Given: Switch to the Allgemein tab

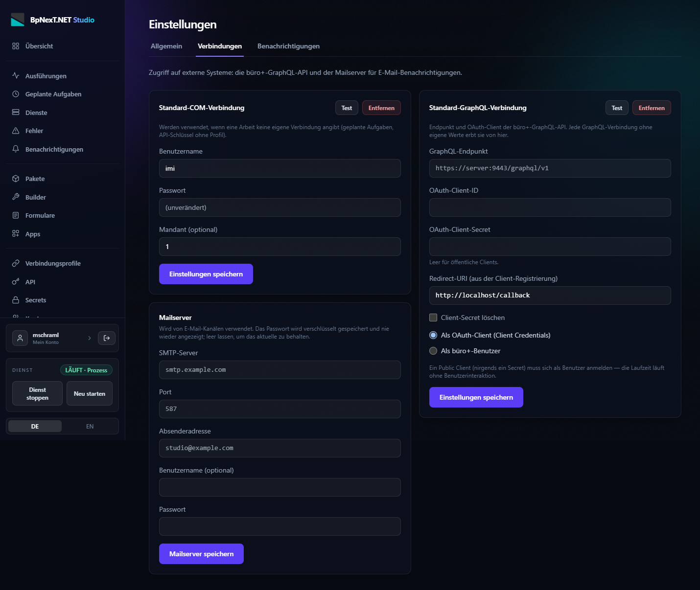Looking at the screenshot, I should (x=166, y=46).
